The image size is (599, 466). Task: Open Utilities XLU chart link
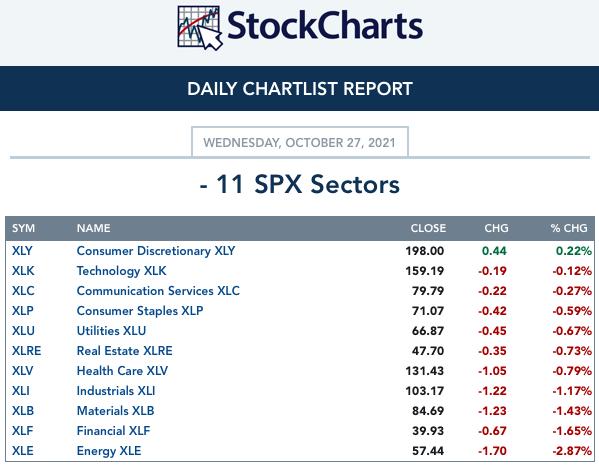(x=111, y=331)
